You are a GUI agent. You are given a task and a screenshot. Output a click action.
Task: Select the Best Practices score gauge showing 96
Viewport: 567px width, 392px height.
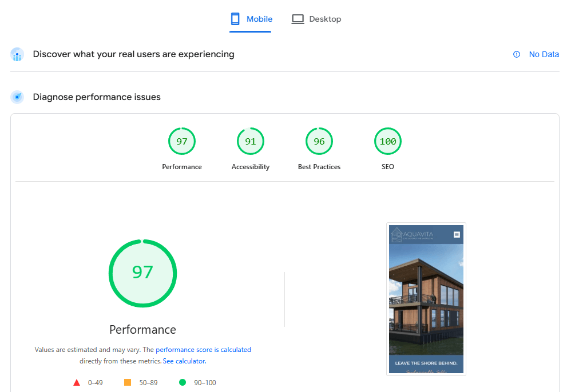coord(319,141)
